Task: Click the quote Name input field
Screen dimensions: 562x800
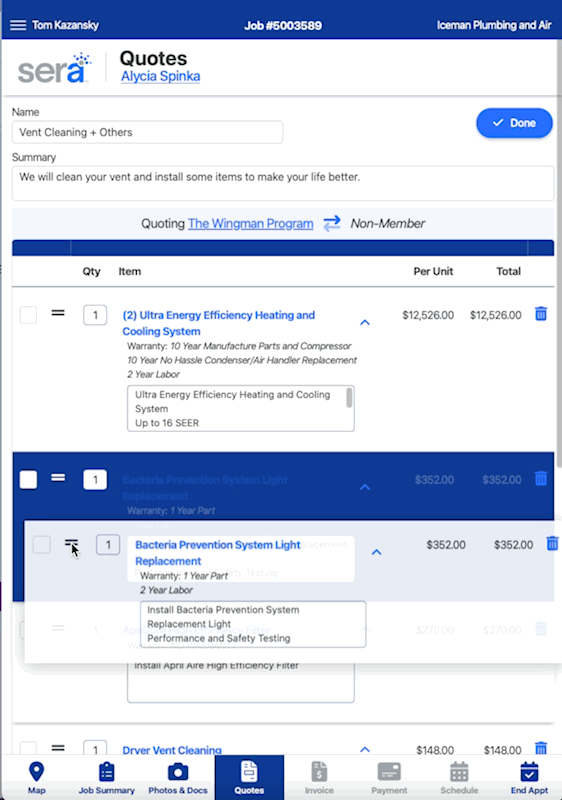Action: click(x=147, y=132)
